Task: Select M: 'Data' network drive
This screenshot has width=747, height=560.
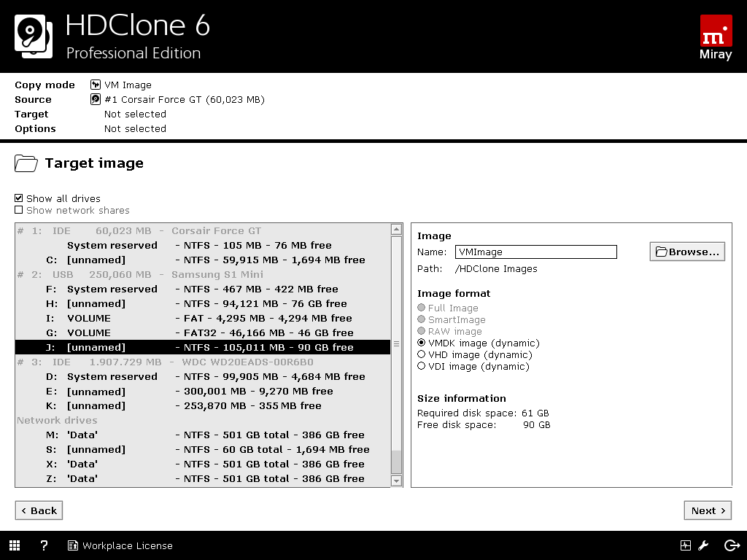Action: click(x=203, y=435)
